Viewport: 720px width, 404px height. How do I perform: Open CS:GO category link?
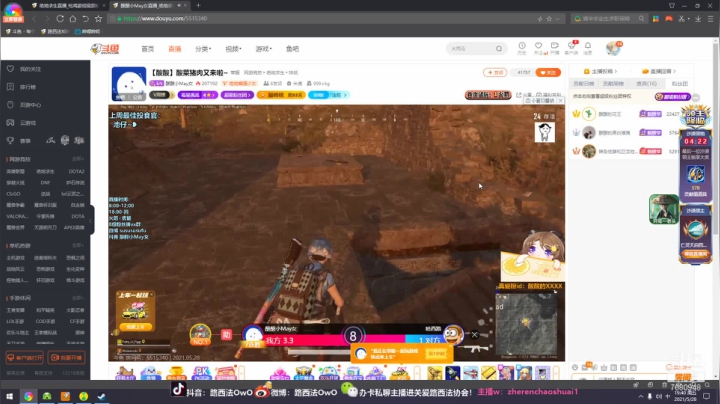click(x=13, y=194)
